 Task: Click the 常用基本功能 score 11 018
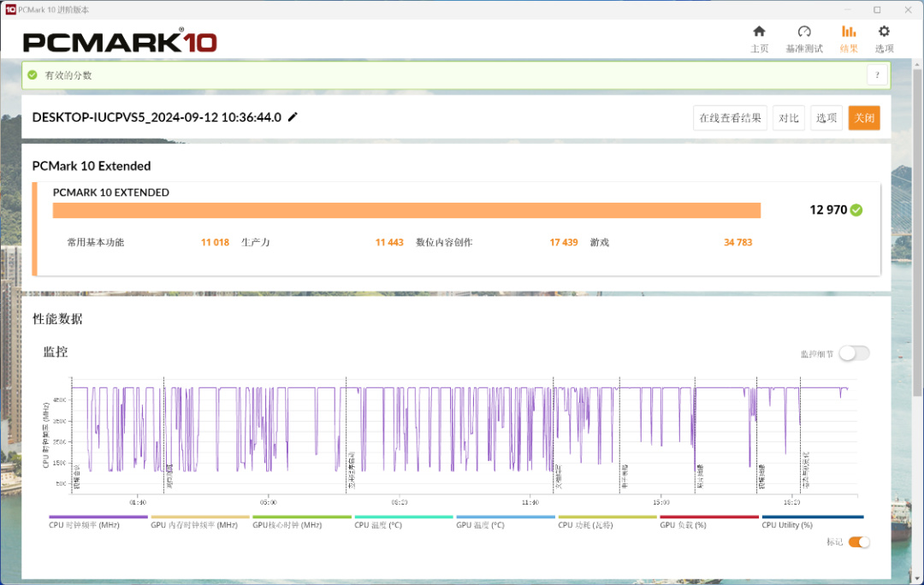pyautogui.click(x=215, y=242)
